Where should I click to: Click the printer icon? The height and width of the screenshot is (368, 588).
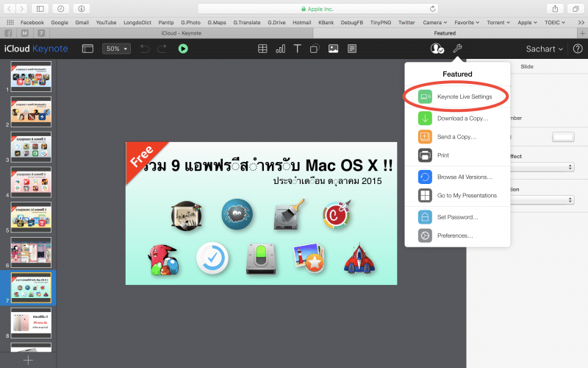click(x=425, y=155)
